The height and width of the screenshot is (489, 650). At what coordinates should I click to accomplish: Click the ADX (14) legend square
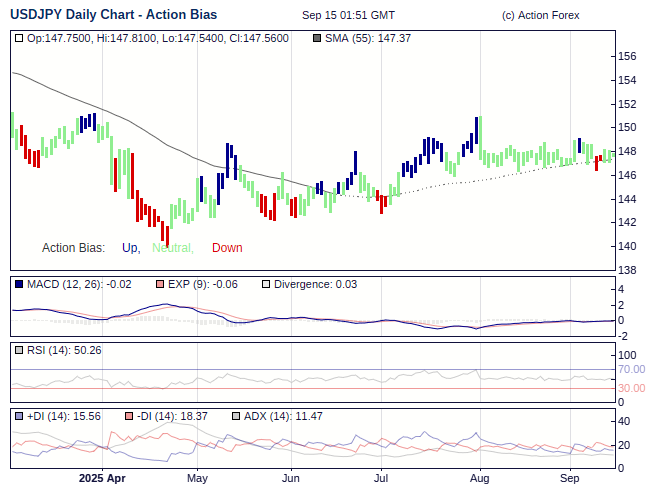(x=235, y=415)
